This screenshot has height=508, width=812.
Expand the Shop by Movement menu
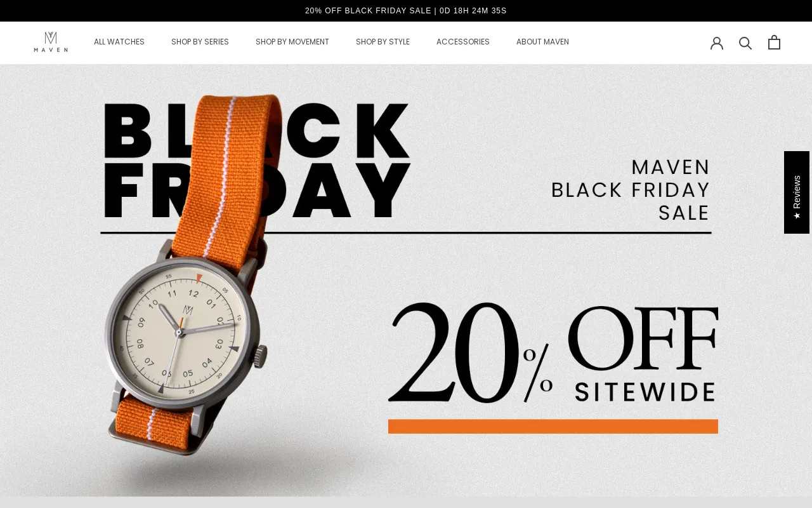292,42
